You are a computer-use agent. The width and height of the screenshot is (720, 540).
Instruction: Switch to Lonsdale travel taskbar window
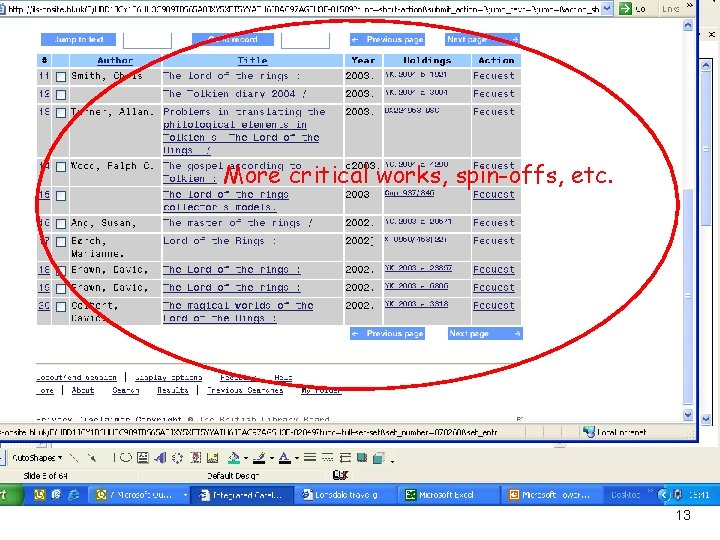click(x=346, y=495)
